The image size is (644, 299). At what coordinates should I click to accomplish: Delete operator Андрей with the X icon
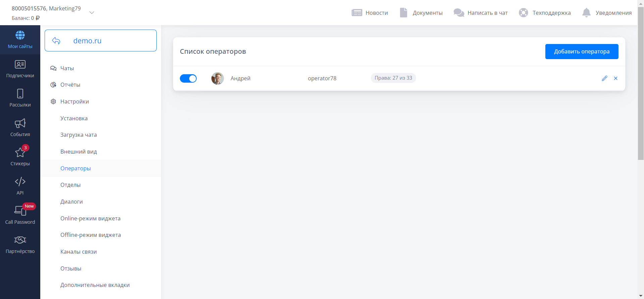pos(615,78)
